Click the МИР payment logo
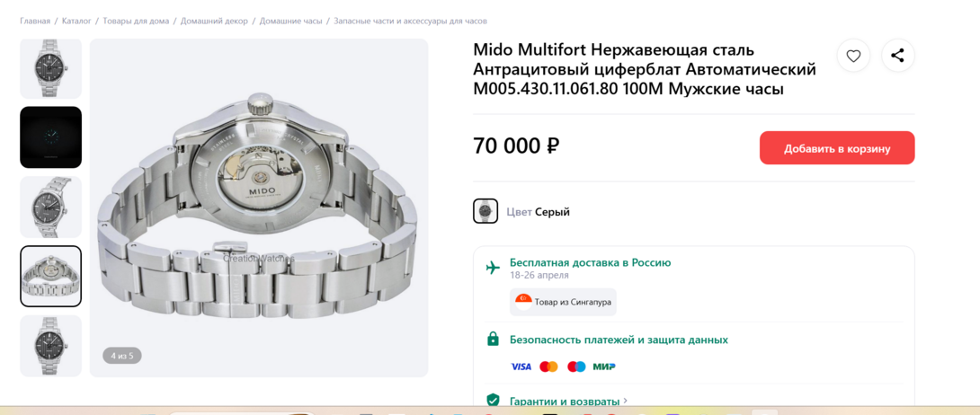Screen dimensions: 980x415 [x=604, y=367]
